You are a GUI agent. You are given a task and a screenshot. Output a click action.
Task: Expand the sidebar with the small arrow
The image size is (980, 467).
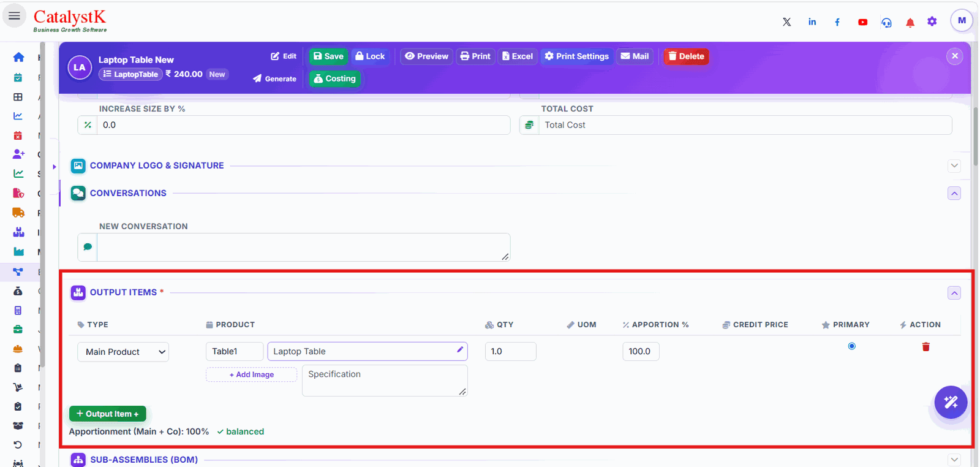click(55, 167)
